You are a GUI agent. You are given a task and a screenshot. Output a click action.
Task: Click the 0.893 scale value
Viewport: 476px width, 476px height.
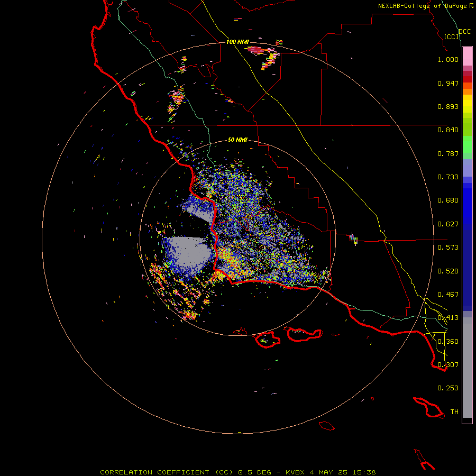(448, 106)
